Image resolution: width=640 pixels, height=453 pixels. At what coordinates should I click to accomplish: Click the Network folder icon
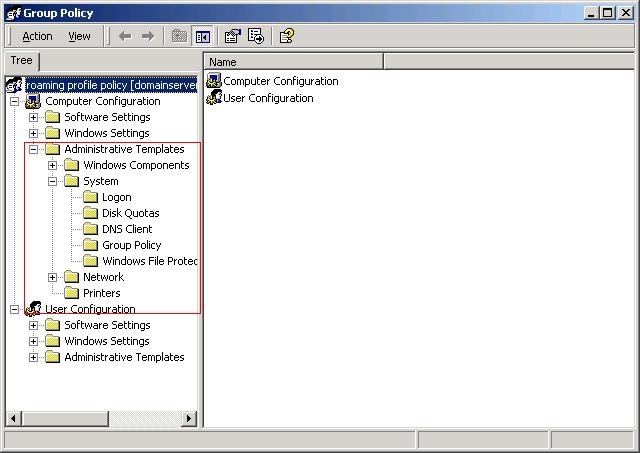[x=71, y=277]
